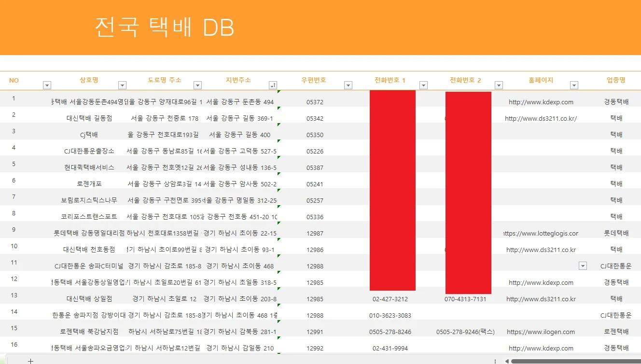Open http://www.kdexp.com link in row 16
Image resolution: width=641 pixels, height=364 pixels.
click(x=541, y=349)
